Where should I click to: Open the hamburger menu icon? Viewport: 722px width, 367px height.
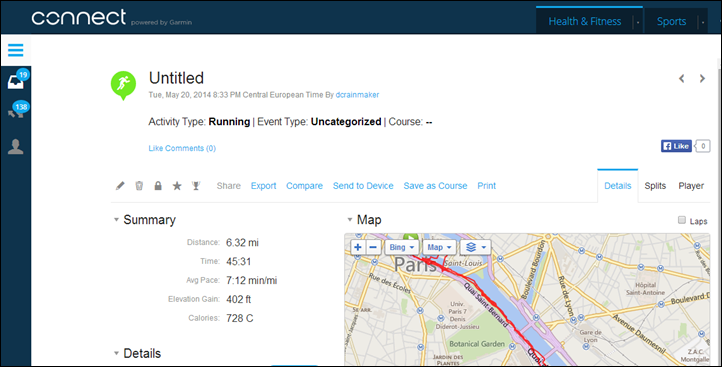(x=15, y=50)
